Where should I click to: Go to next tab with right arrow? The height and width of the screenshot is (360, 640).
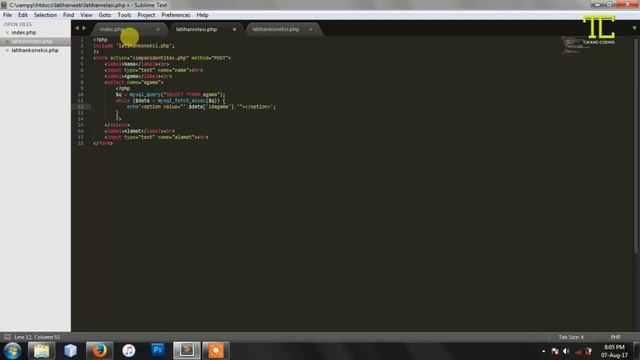(84, 28)
